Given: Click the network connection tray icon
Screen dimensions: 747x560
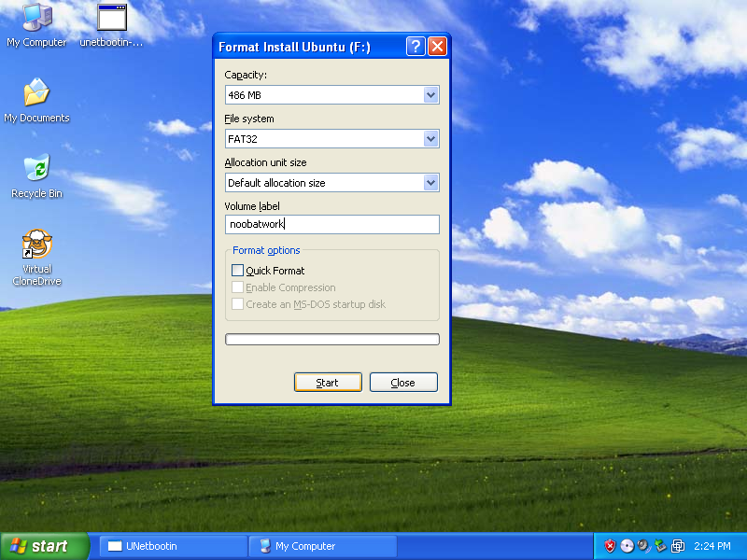Looking at the screenshot, I should tap(678, 546).
